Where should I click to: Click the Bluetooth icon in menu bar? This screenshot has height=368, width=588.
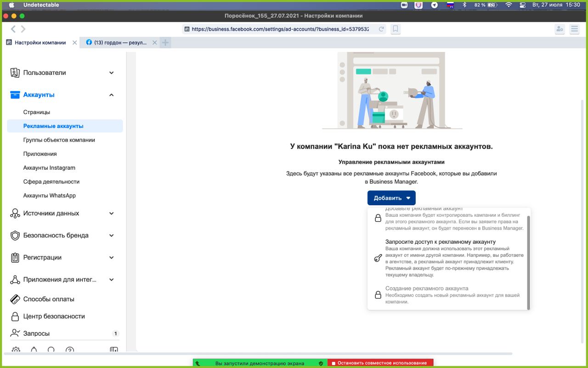click(464, 5)
